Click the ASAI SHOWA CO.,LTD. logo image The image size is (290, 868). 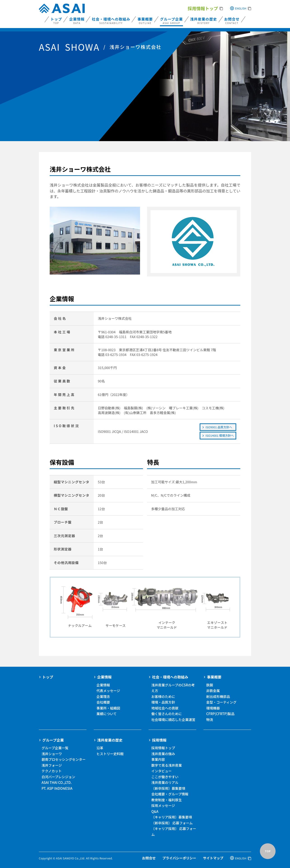[193, 242]
